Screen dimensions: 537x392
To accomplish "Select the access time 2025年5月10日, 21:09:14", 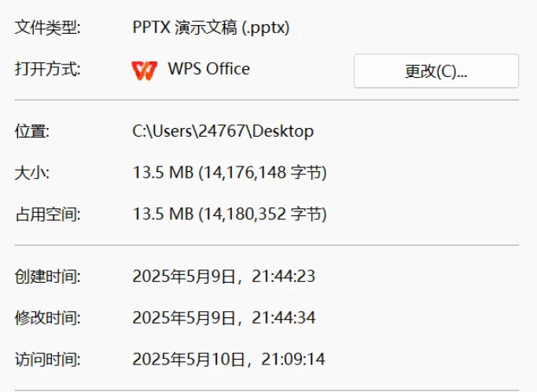I will [229, 360].
